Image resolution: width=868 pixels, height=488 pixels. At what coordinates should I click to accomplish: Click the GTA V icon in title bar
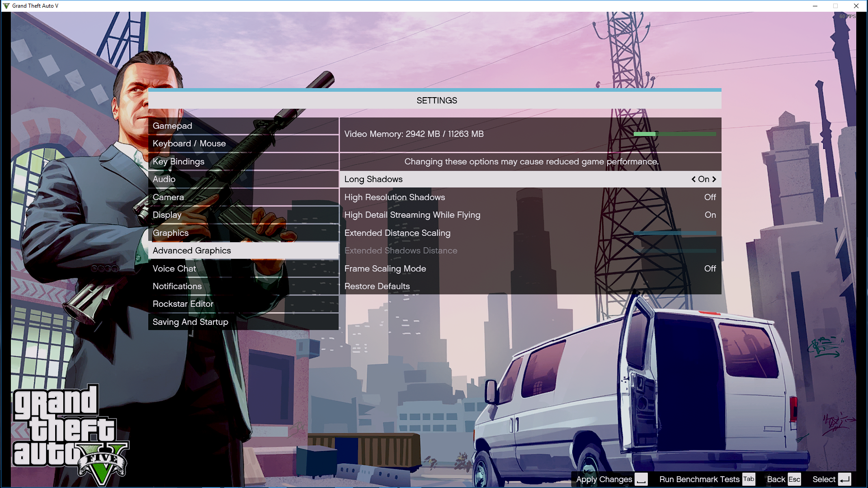point(6,6)
